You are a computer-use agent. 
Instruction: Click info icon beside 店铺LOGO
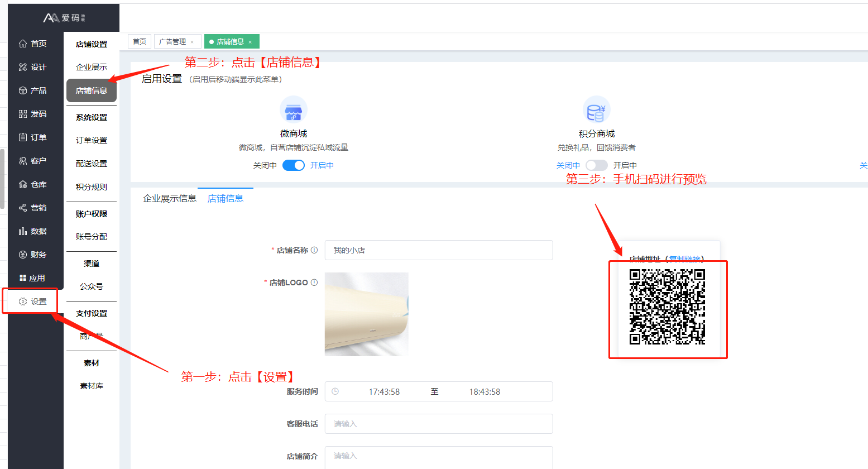314,283
